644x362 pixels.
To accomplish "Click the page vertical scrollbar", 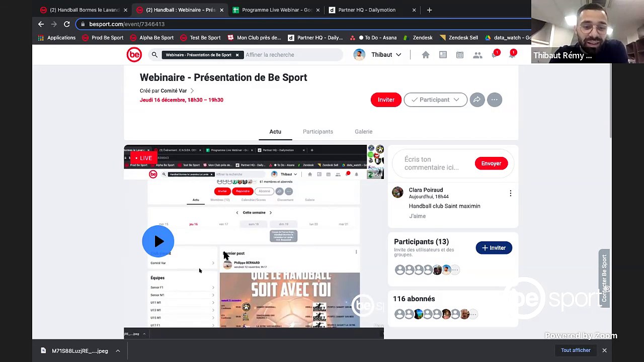I will tap(610, 101).
